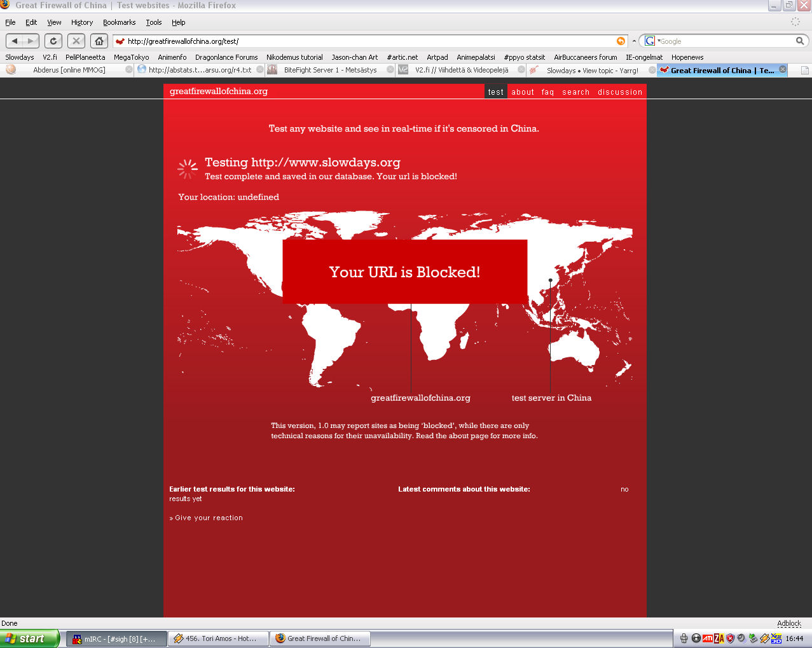Click the ZoneAlarm ZA tray icon
Screen dimensions: 812x648
[x=719, y=638]
